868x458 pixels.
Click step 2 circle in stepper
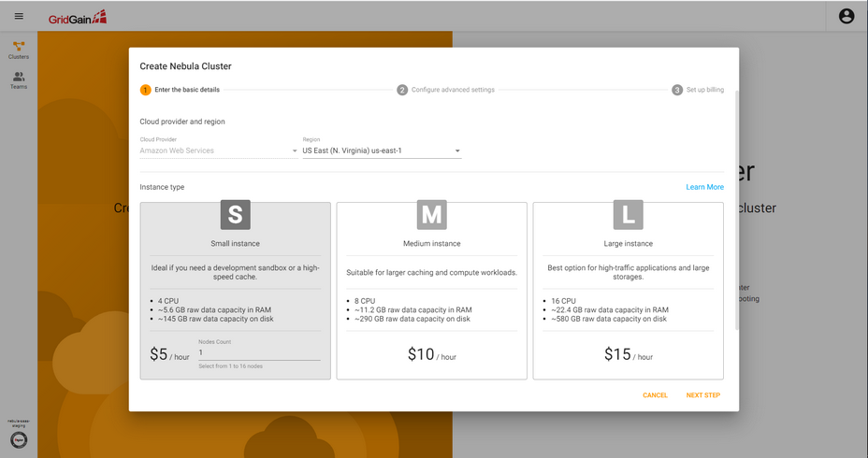pyautogui.click(x=402, y=90)
